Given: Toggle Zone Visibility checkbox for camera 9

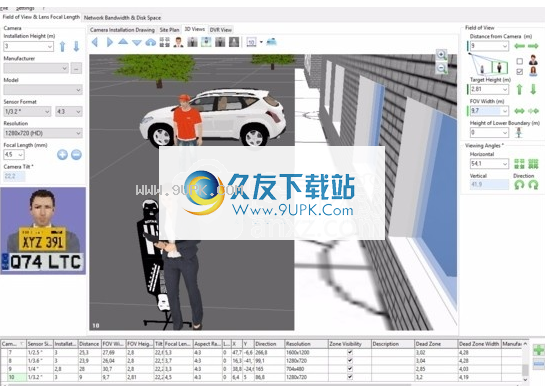Looking at the screenshot, I should pyautogui.click(x=350, y=369).
